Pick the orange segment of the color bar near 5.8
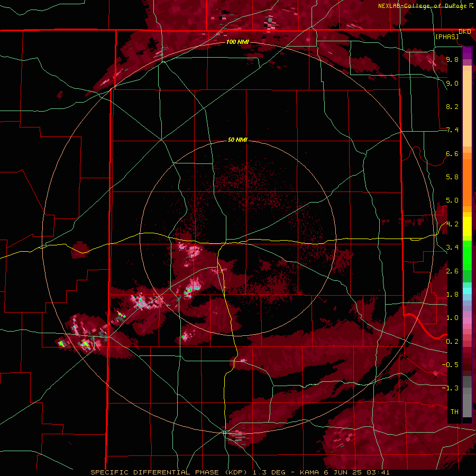 [467, 182]
